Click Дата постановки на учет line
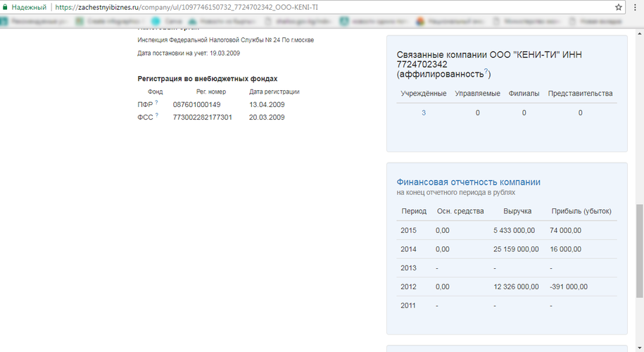 pyautogui.click(x=189, y=53)
